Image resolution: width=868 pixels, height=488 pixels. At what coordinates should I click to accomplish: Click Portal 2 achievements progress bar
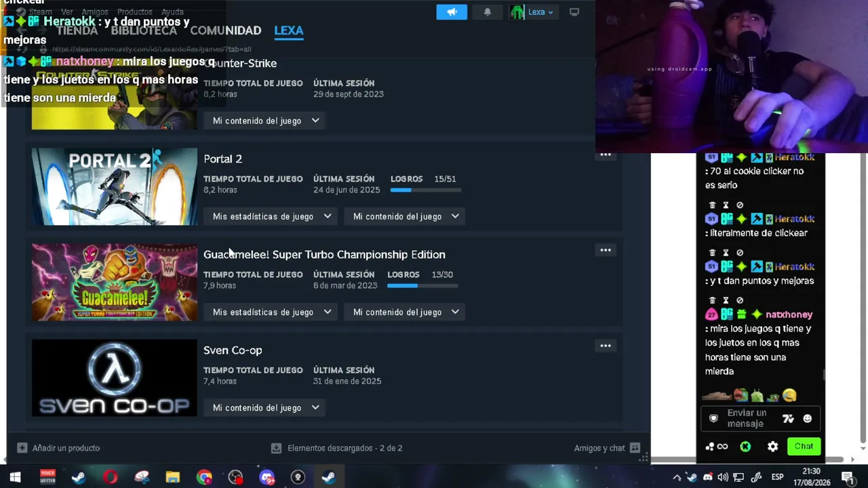(426, 190)
